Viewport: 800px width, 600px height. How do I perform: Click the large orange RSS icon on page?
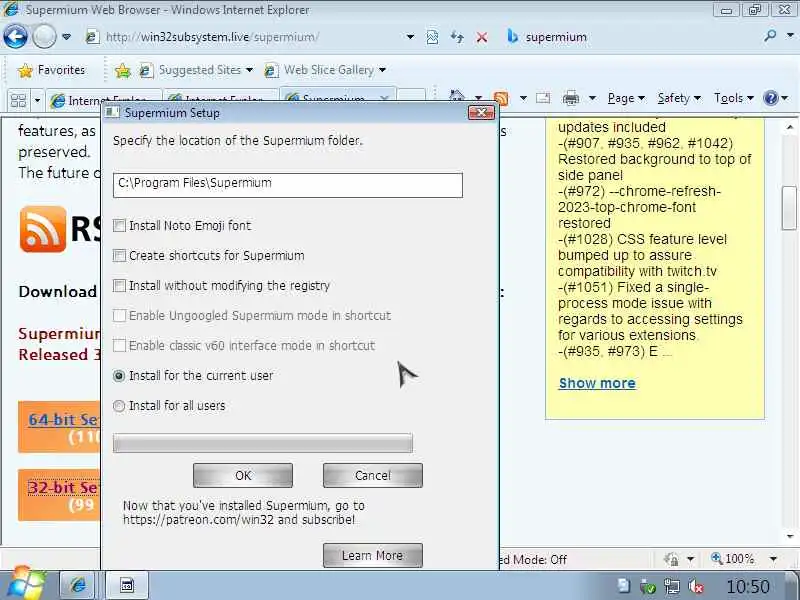pos(43,230)
